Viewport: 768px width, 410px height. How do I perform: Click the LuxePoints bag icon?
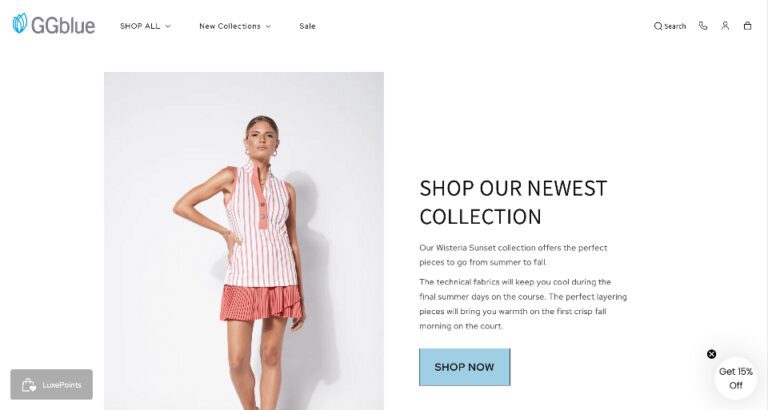(29, 385)
